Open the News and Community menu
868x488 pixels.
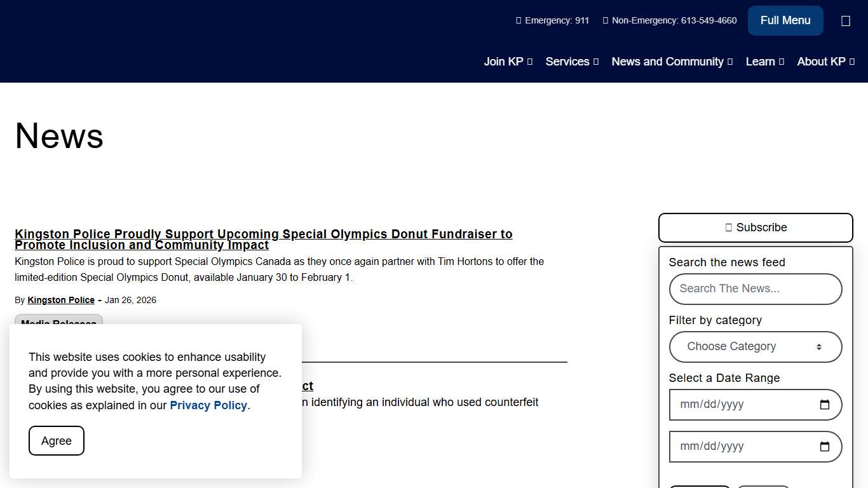[x=667, y=62]
